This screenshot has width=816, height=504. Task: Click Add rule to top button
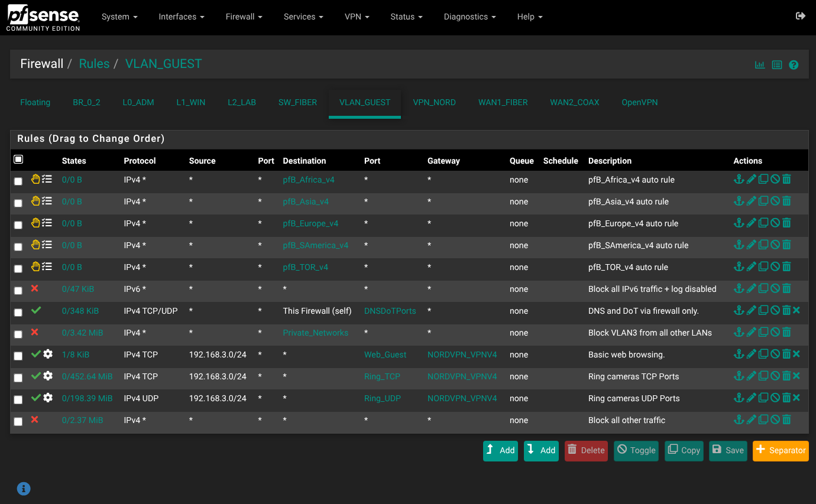pos(500,450)
